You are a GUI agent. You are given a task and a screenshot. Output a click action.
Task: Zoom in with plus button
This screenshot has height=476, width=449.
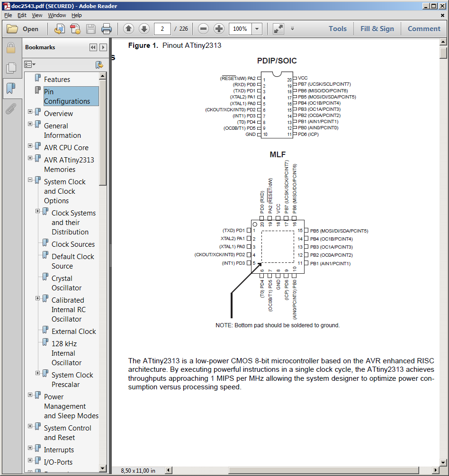pos(219,29)
